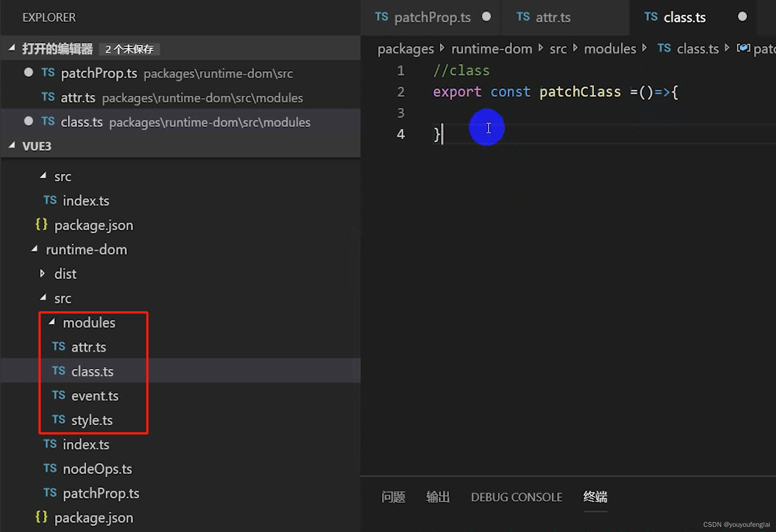Click unsaved dot beside class.ts in open editors
The height and width of the screenshot is (532, 776).
point(28,121)
